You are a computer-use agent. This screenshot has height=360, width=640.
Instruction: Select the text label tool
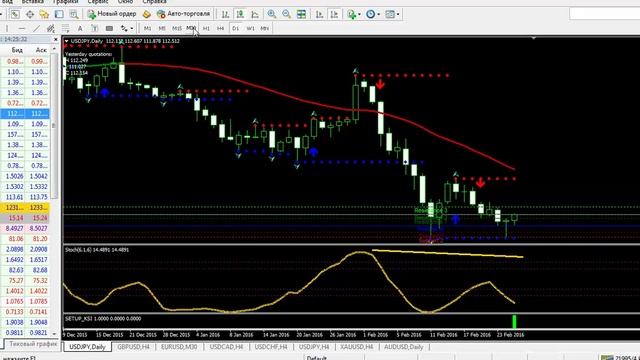coord(95,28)
